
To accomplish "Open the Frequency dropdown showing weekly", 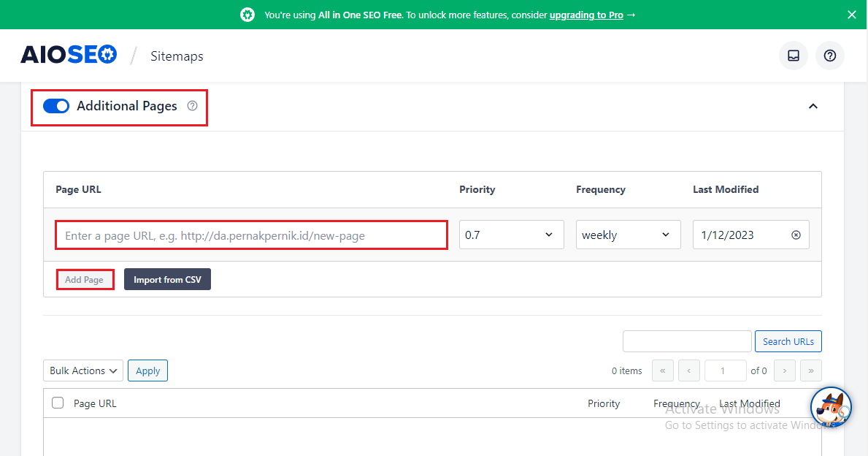I will point(628,235).
